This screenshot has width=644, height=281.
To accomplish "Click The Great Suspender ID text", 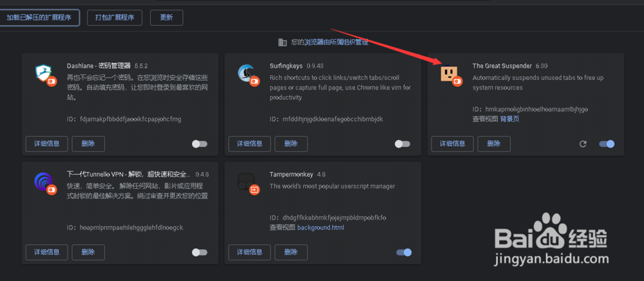I will [x=531, y=110].
